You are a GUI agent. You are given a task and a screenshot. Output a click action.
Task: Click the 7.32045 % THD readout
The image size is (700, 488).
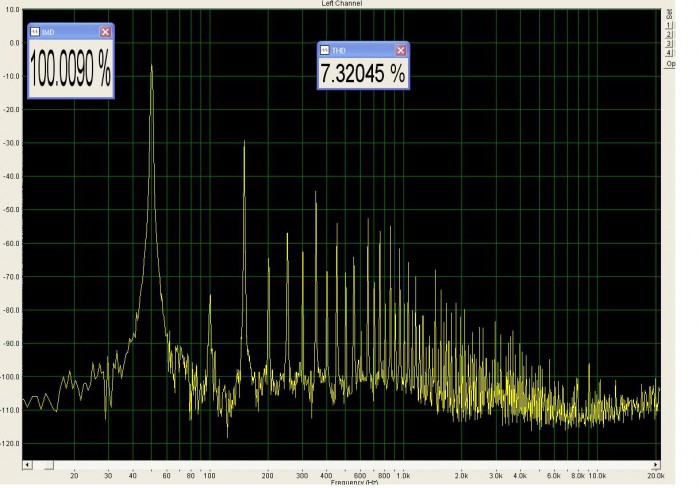point(363,73)
